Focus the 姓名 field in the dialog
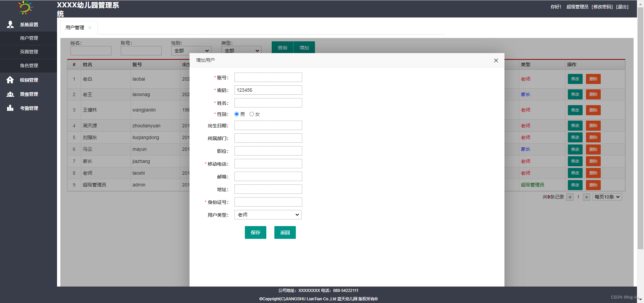Viewport: 644px width, 303px height. (268, 103)
